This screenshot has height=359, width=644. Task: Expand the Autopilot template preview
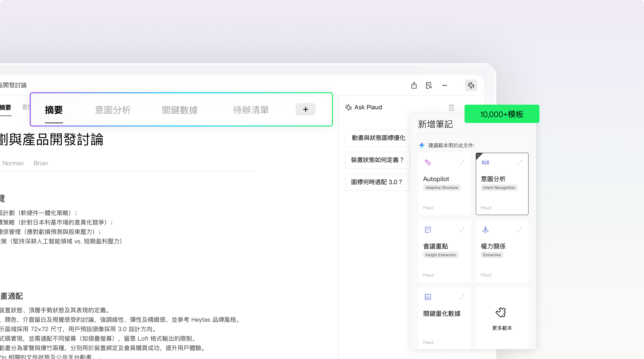[462, 163]
